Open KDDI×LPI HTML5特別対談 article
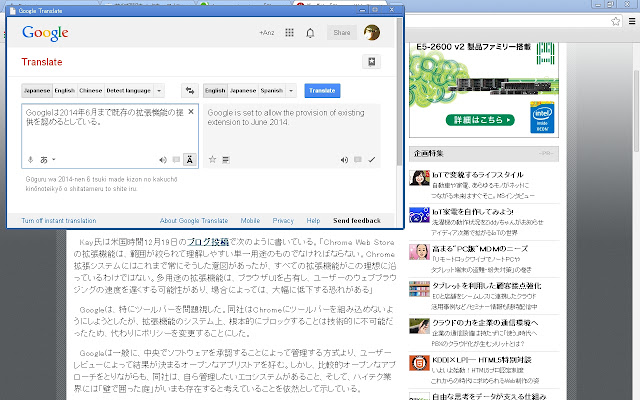640x400 pixels. click(482, 360)
